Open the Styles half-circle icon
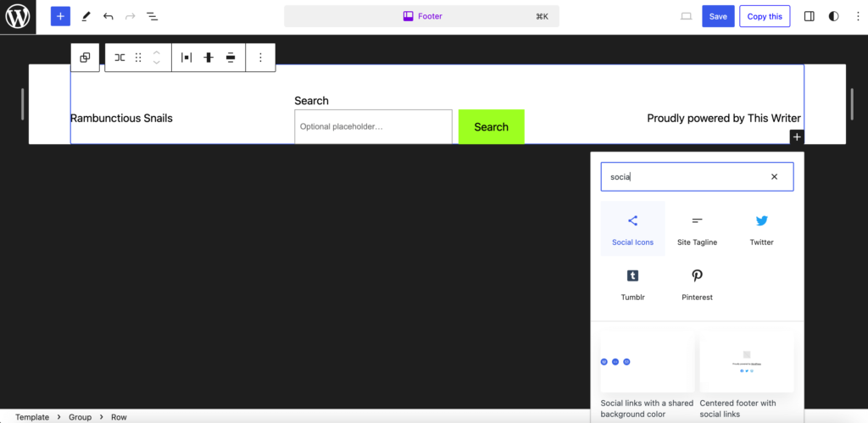Viewport: 868px width, 423px height. 834,17
